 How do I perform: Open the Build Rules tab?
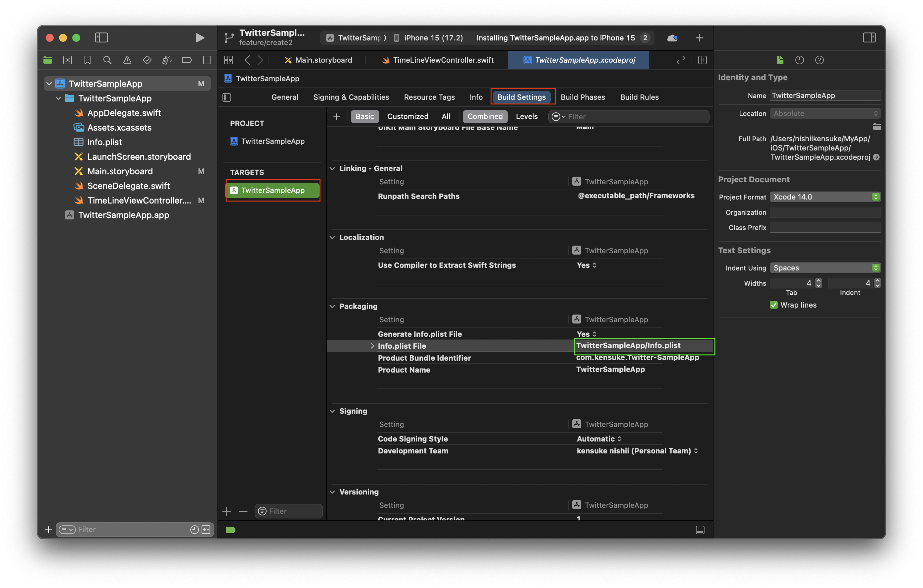(x=639, y=97)
